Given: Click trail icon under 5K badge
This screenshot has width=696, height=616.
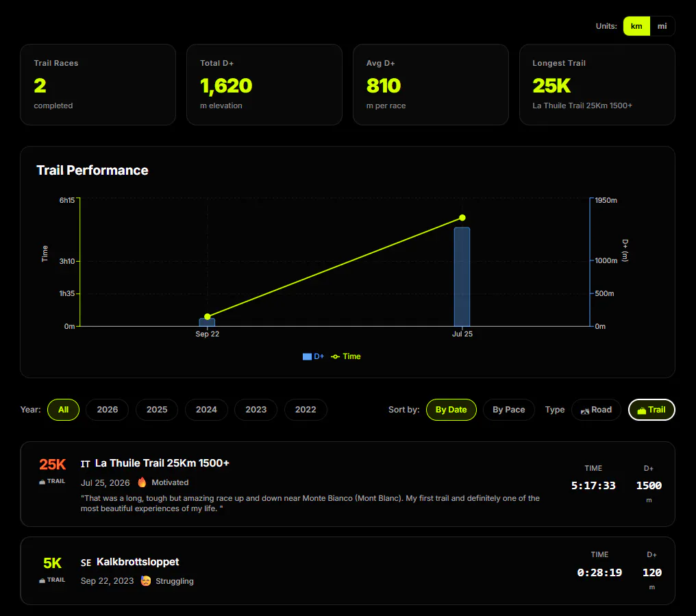Looking at the screenshot, I should [x=42, y=580].
